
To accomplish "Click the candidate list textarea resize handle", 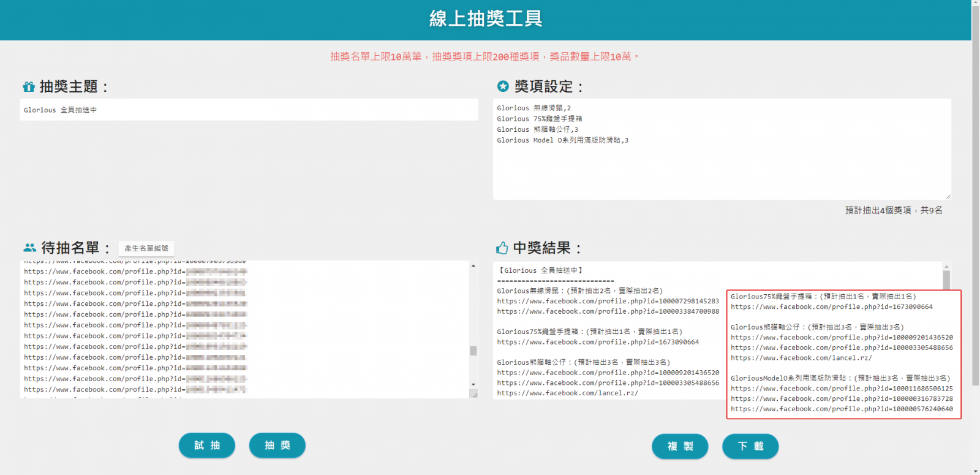I will tap(473, 394).
